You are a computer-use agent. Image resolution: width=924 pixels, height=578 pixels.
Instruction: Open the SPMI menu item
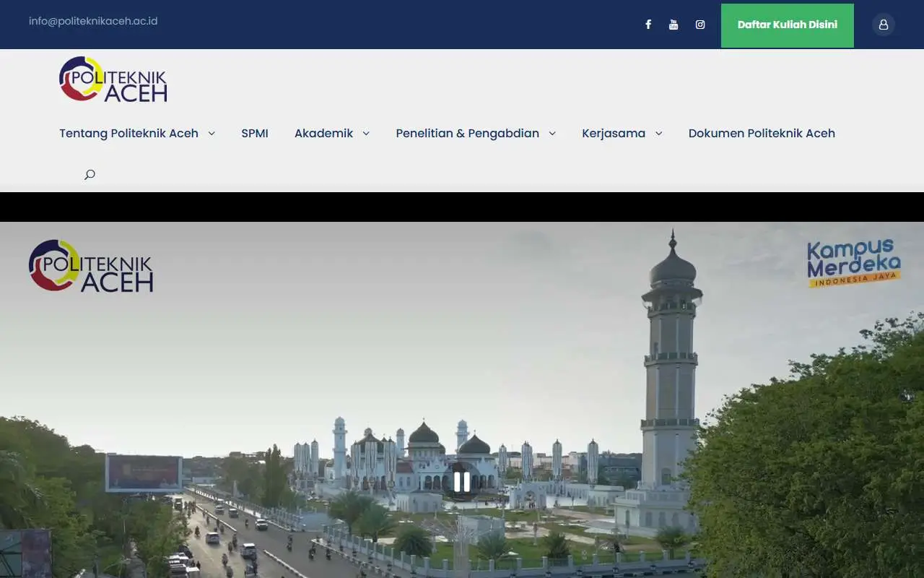(x=255, y=133)
